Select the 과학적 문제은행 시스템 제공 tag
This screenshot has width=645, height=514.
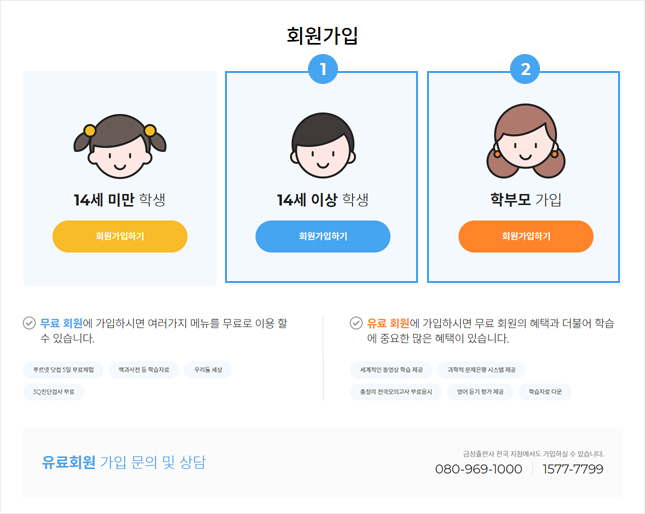[x=482, y=370]
